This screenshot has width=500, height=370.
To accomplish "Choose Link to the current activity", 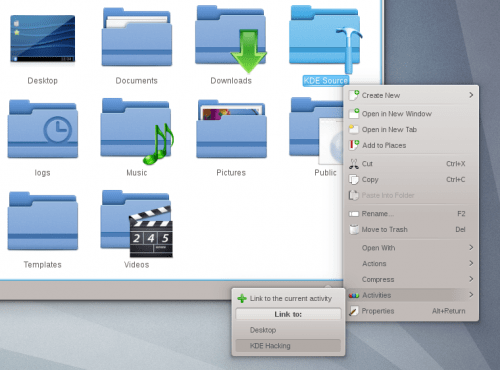I will click(288, 298).
